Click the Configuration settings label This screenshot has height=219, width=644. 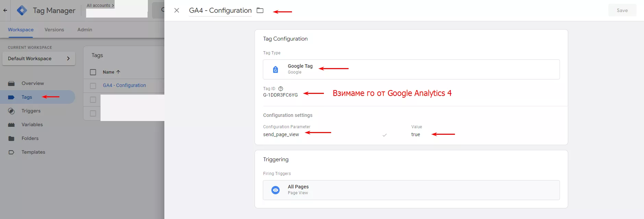(x=288, y=115)
